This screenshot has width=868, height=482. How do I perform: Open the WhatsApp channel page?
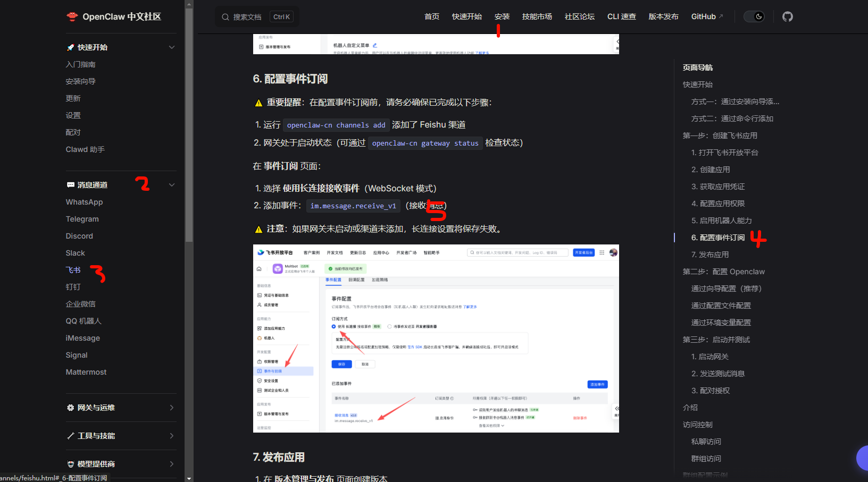[84, 202]
